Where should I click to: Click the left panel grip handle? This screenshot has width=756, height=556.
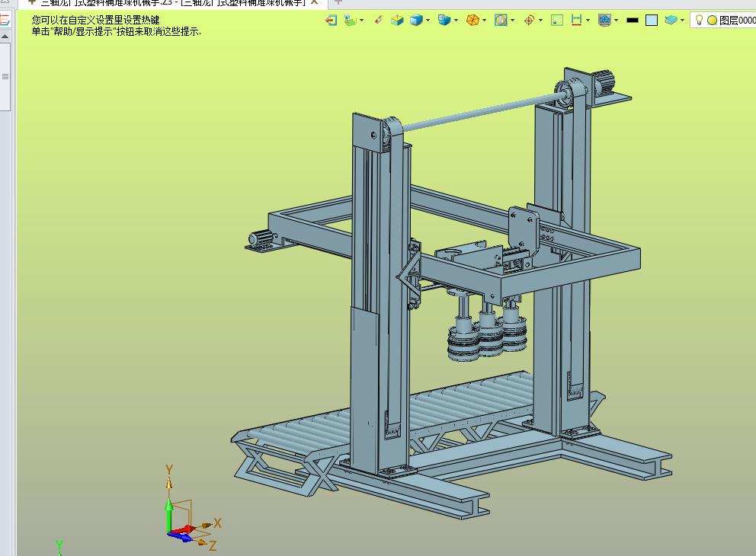click(x=5, y=77)
